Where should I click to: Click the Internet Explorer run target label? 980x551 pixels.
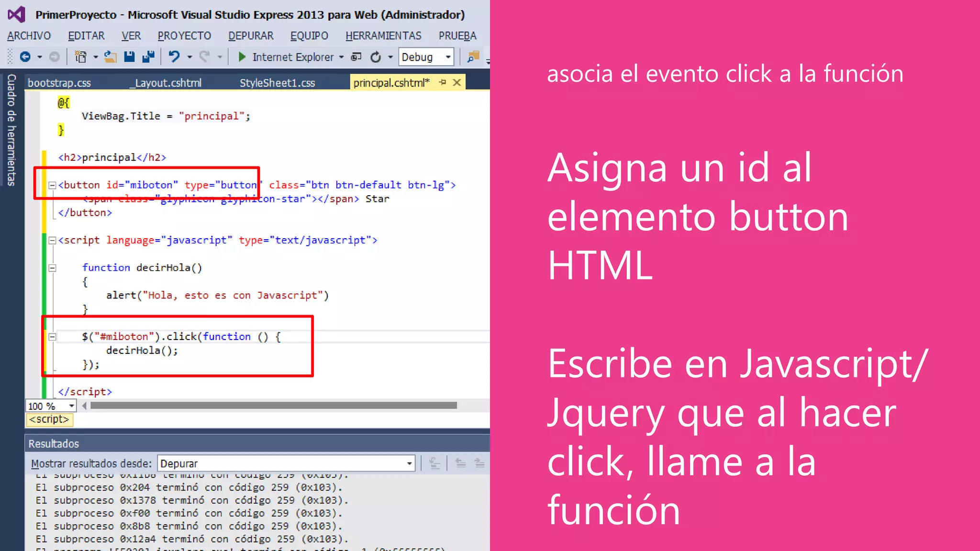[293, 57]
